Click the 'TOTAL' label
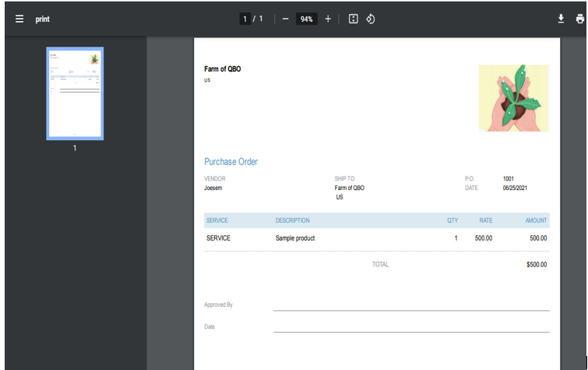 pyautogui.click(x=380, y=265)
